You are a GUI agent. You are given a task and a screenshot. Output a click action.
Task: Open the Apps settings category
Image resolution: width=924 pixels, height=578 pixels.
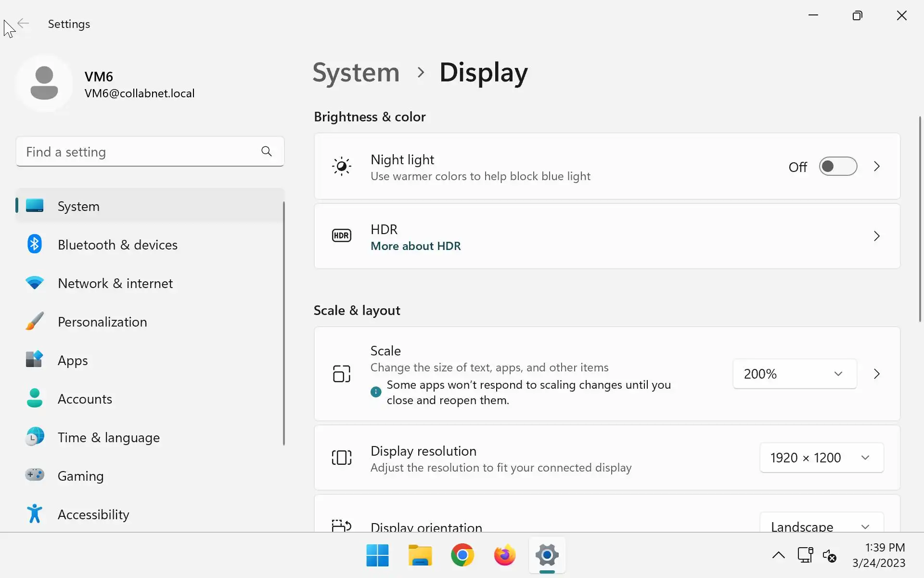point(73,360)
